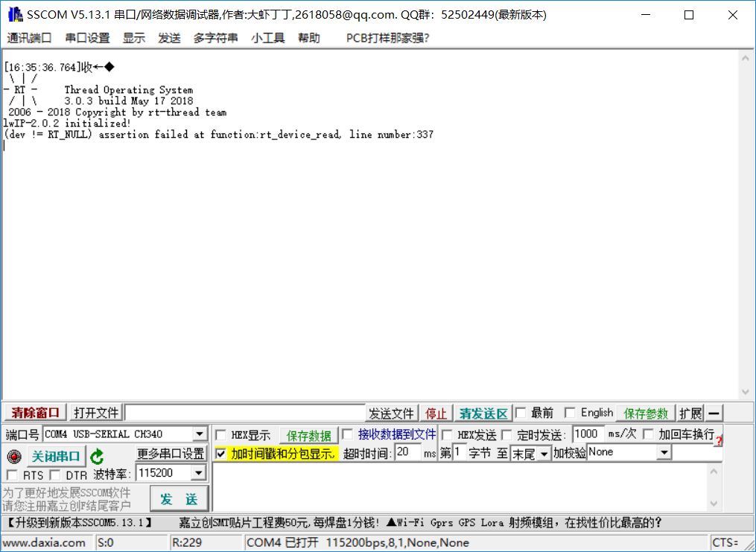Viewport: 756px width, 552px height.
Task: Click the 第 1 字节 start field
Action: [x=459, y=453]
